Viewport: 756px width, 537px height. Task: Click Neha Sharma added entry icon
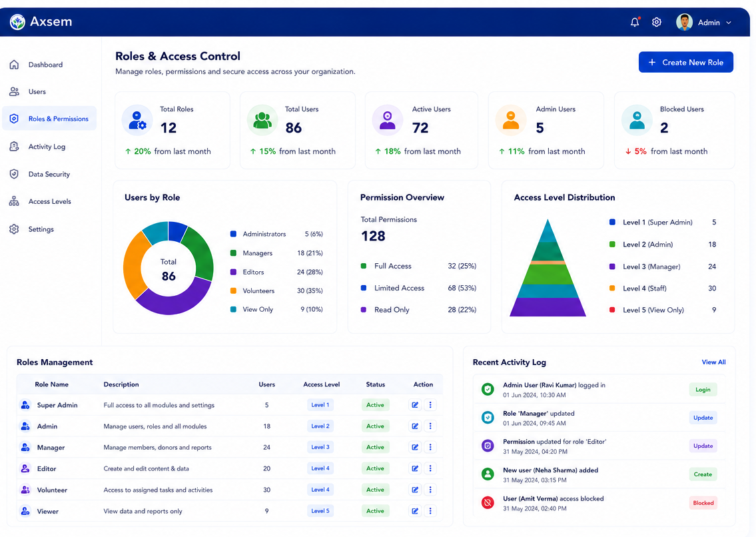coord(488,474)
